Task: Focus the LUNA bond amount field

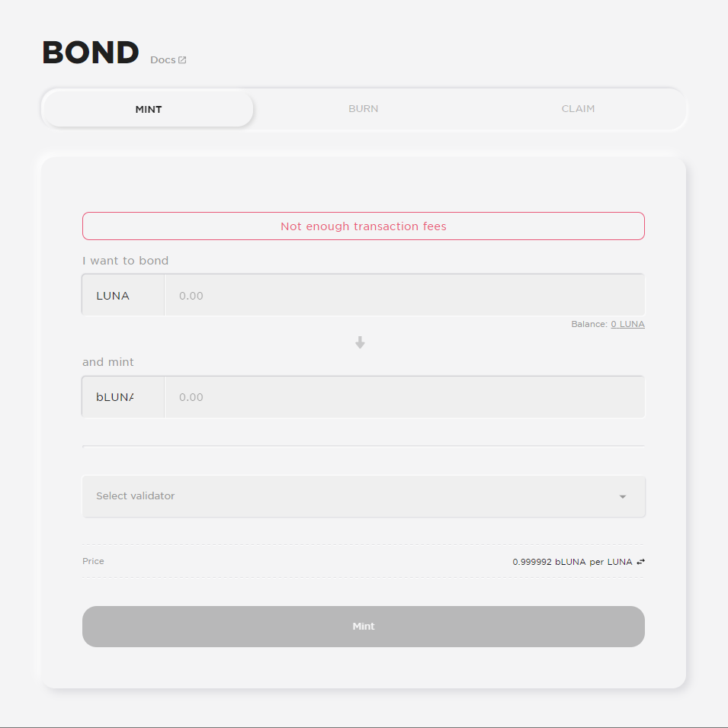Action: click(404, 295)
